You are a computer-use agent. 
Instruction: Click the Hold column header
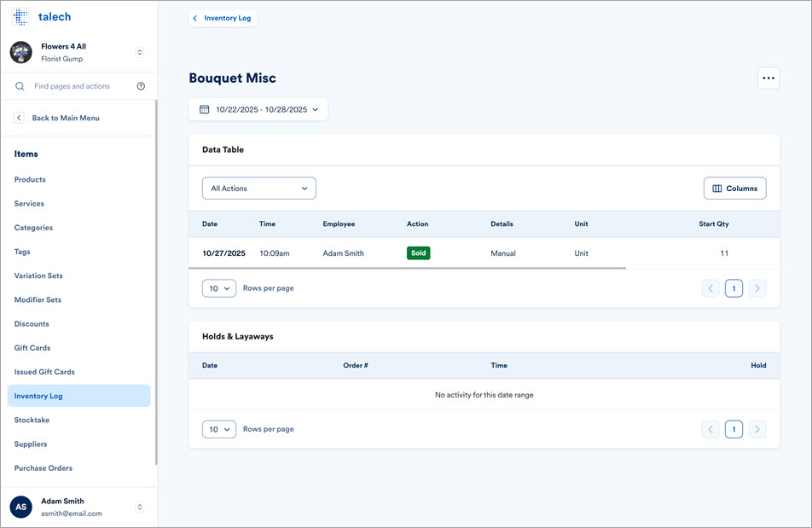pos(758,365)
